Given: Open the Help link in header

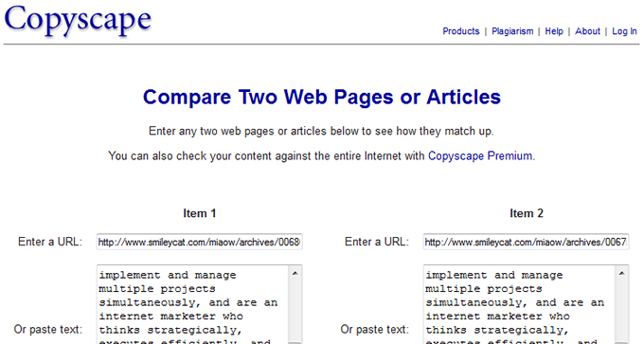Looking at the screenshot, I should pyautogui.click(x=554, y=31).
